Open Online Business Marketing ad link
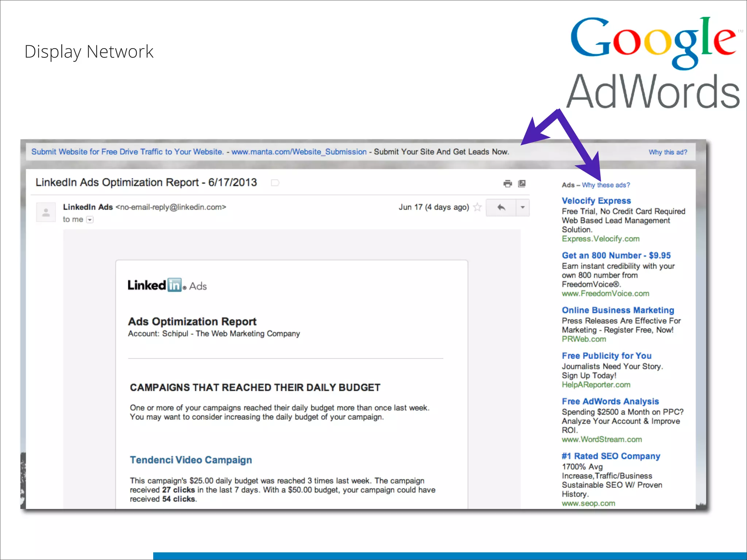This screenshot has width=747, height=560. point(618,310)
